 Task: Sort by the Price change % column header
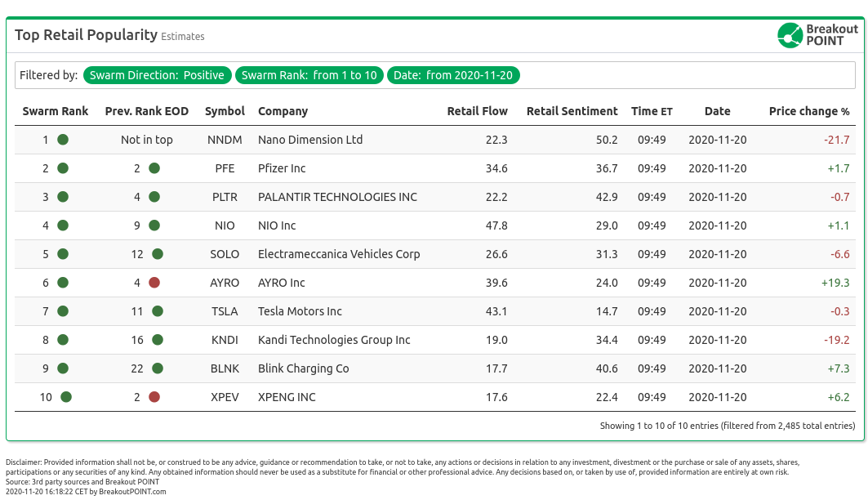(x=808, y=111)
